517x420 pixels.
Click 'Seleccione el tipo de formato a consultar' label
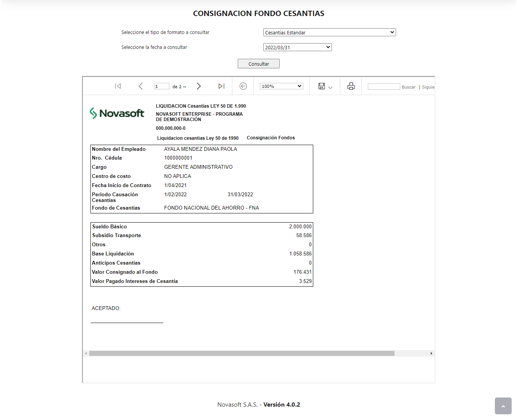click(165, 32)
